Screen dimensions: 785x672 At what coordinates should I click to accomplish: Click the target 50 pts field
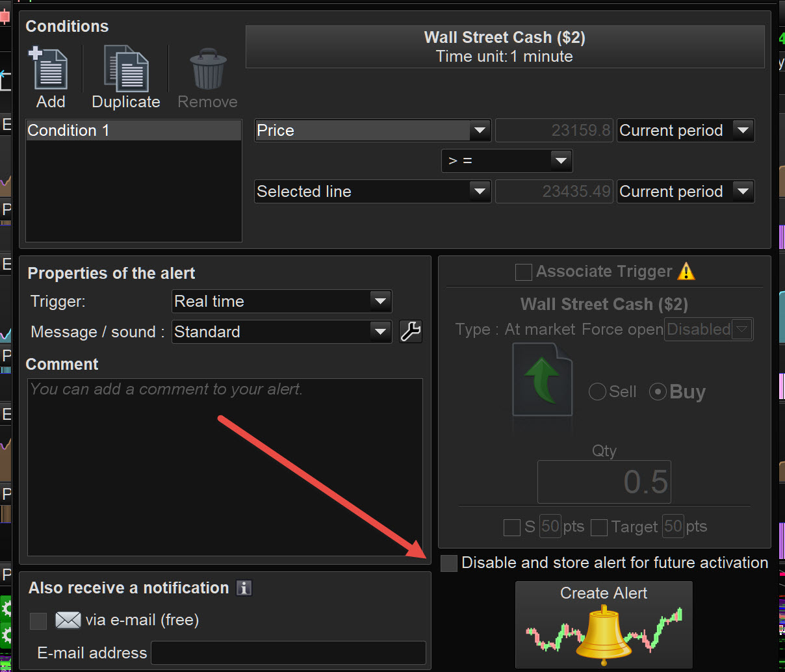673,526
